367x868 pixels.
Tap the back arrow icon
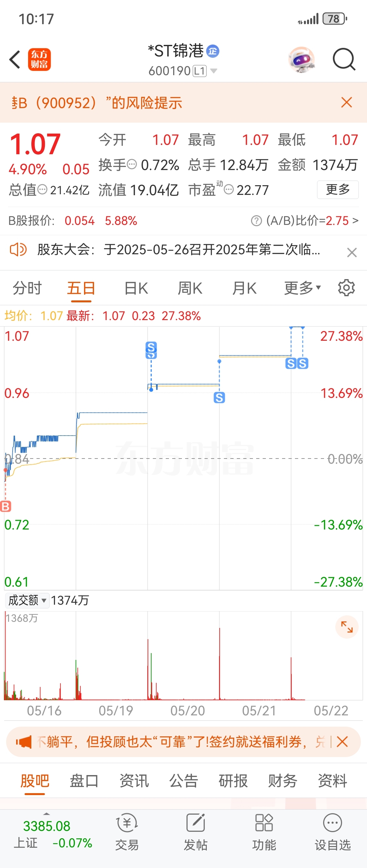(x=15, y=60)
